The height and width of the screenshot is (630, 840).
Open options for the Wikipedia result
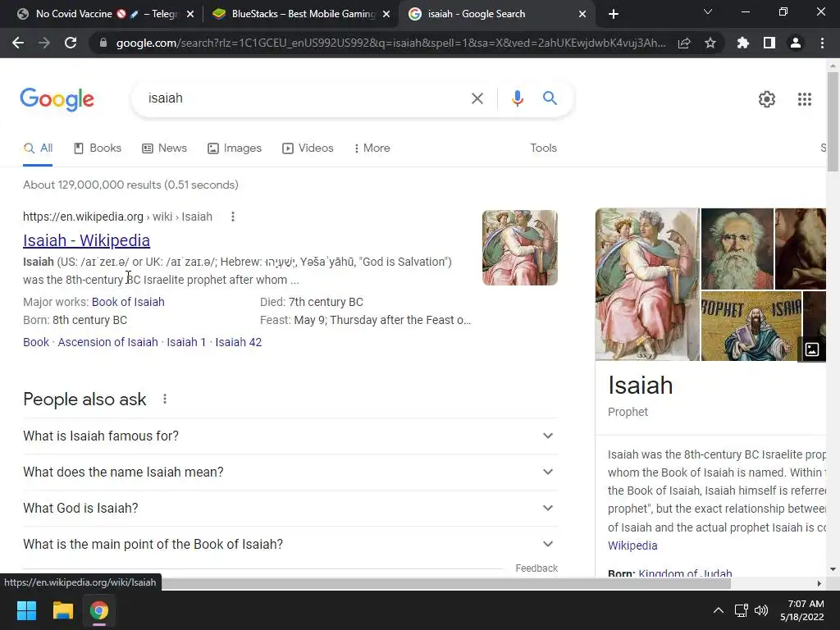pos(232,217)
